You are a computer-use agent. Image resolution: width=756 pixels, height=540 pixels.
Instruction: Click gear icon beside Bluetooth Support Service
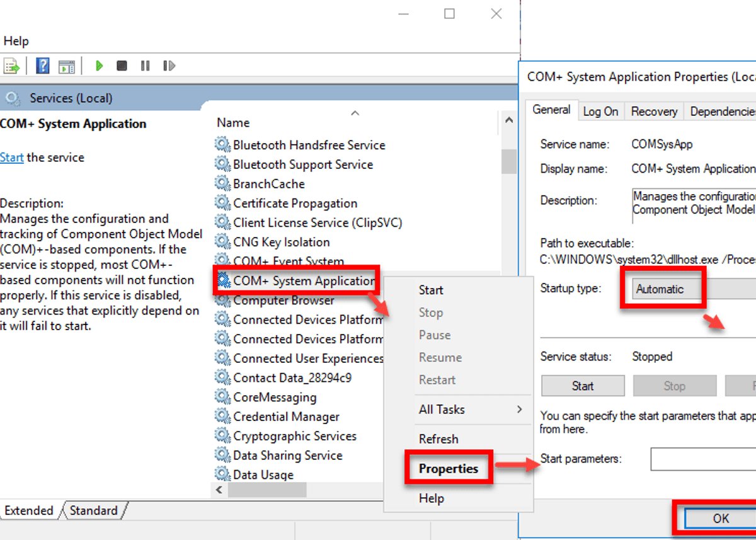pyautogui.click(x=223, y=164)
